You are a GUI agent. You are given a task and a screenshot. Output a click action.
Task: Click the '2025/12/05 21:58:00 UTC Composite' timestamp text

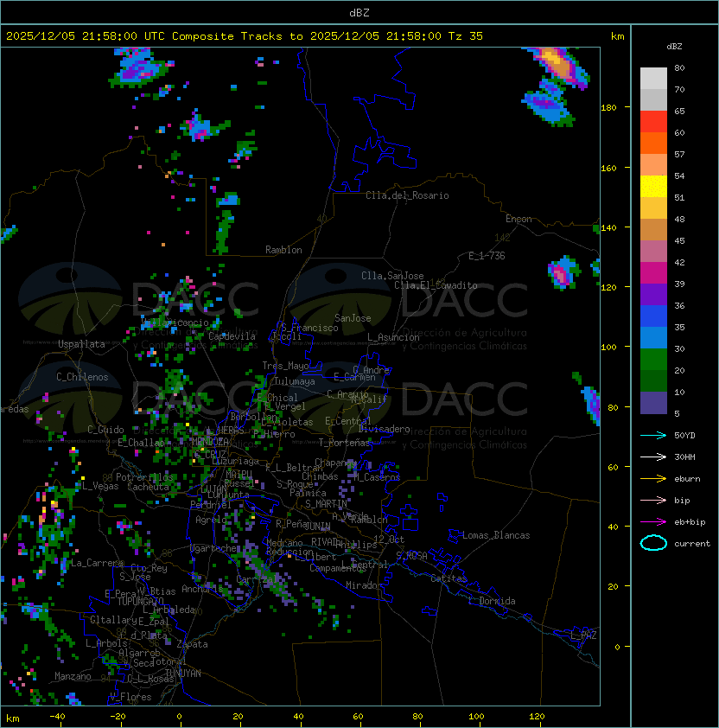(120, 36)
